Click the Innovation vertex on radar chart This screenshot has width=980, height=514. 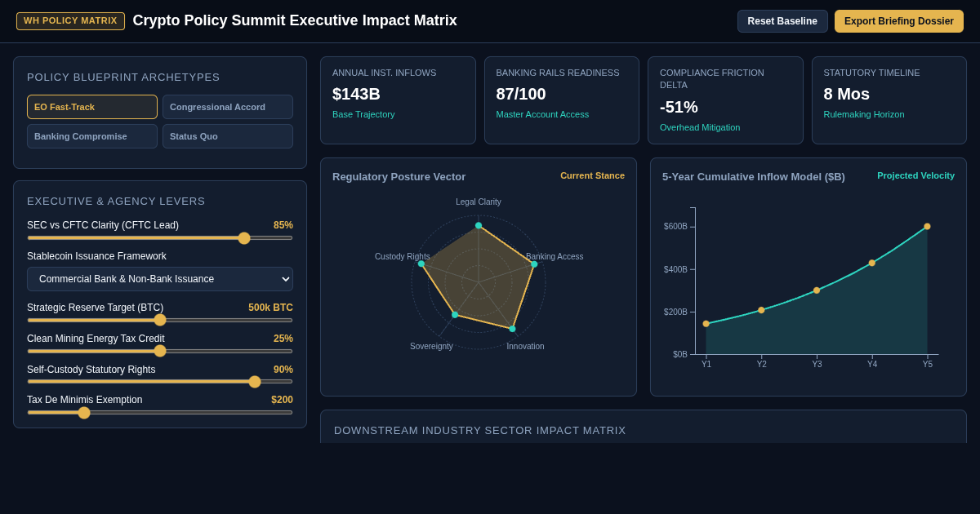coord(512,329)
